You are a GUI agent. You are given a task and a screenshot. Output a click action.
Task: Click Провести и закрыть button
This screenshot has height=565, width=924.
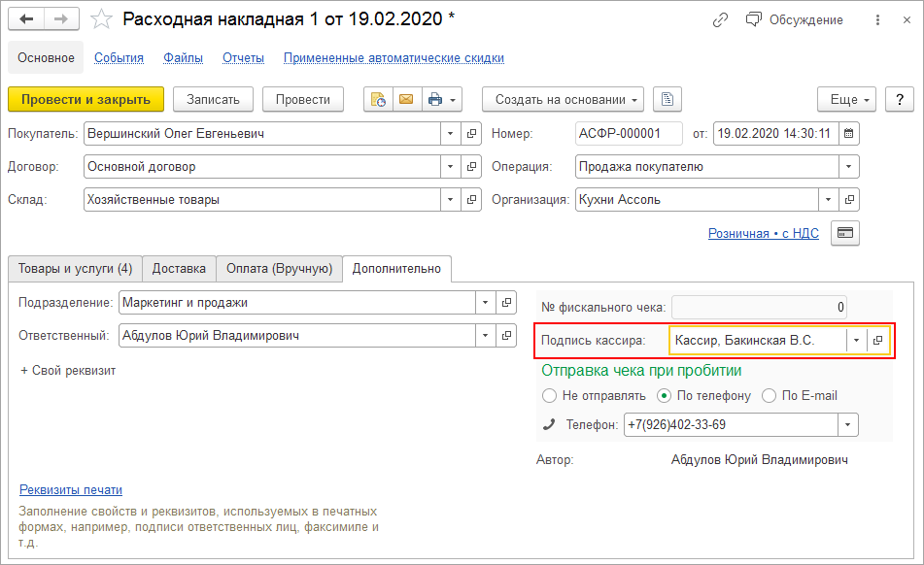pos(86,99)
